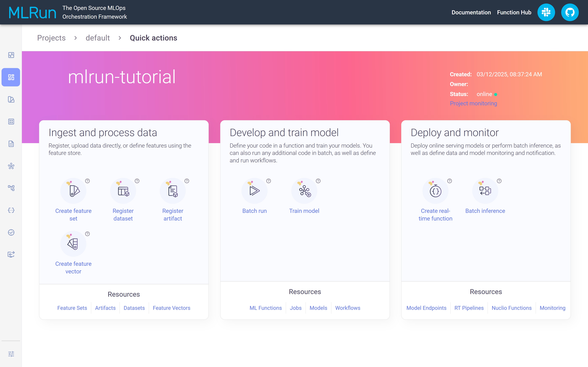The image size is (588, 367).
Task: Open the Feature Sets resource link
Action: click(x=72, y=308)
